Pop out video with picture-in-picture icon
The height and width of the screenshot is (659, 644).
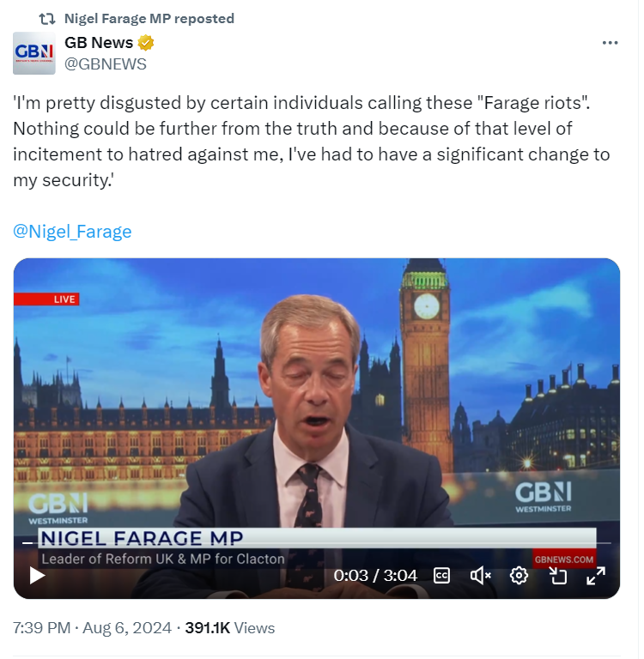point(558,575)
